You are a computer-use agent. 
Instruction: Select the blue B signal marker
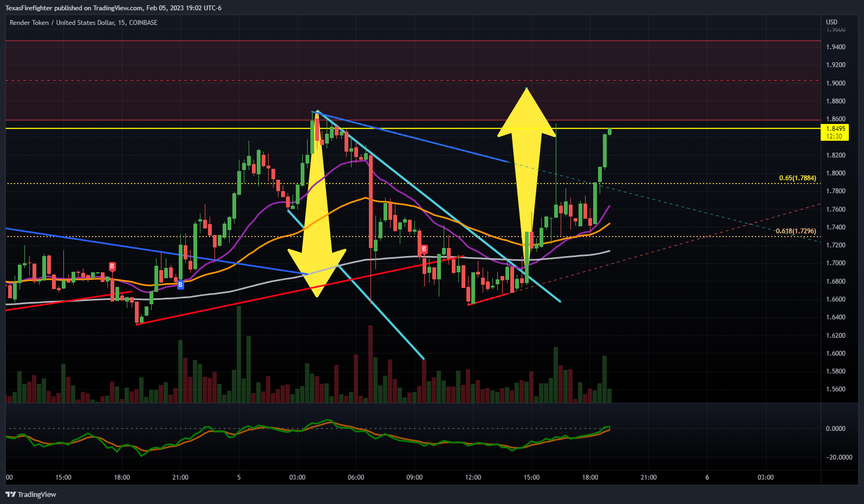[x=180, y=284]
